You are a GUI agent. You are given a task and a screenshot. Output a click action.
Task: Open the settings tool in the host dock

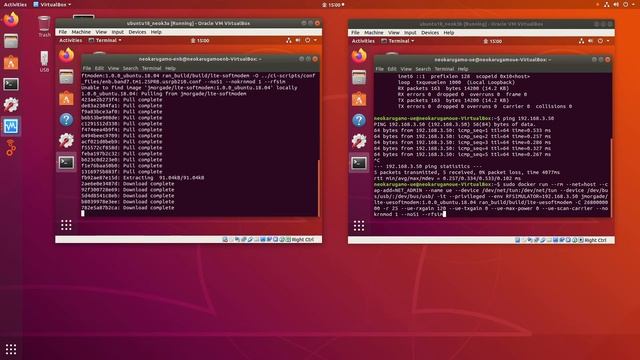pos(11,105)
